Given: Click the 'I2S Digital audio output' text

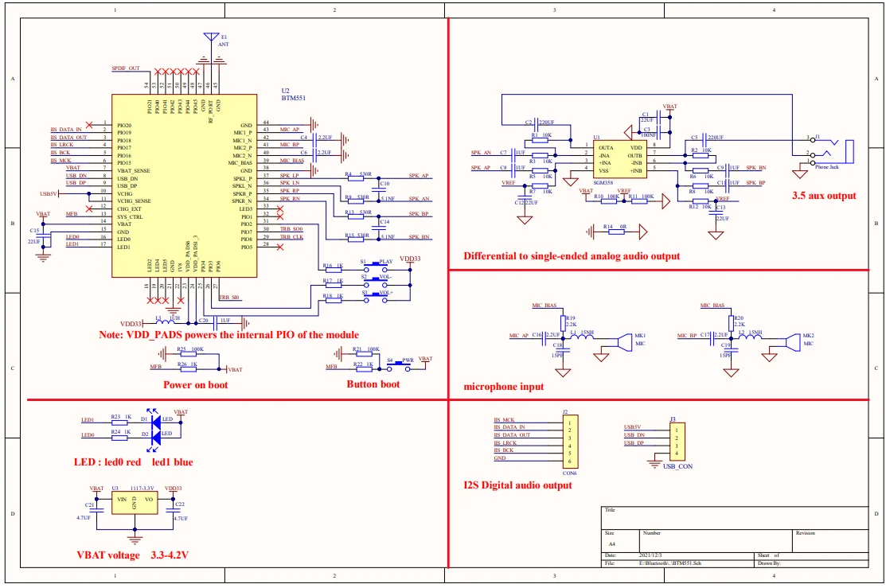Looking at the screenshot, I should [517, 485].
